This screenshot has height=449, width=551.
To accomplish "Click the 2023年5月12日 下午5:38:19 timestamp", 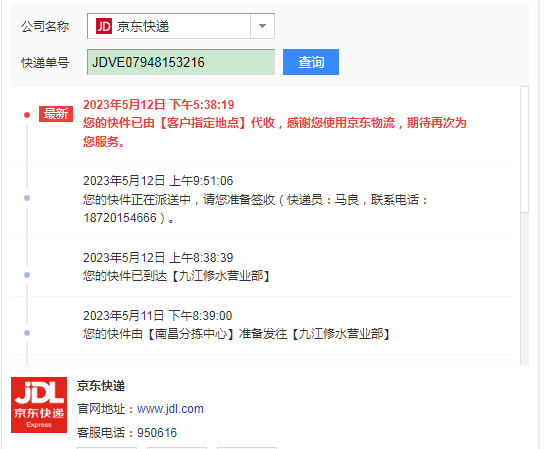I will (158, 104).
